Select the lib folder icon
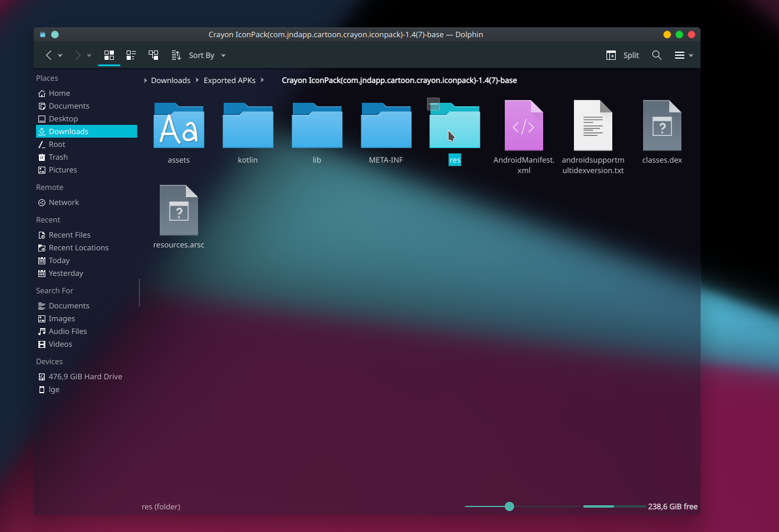779x532 pixels. 317,125
